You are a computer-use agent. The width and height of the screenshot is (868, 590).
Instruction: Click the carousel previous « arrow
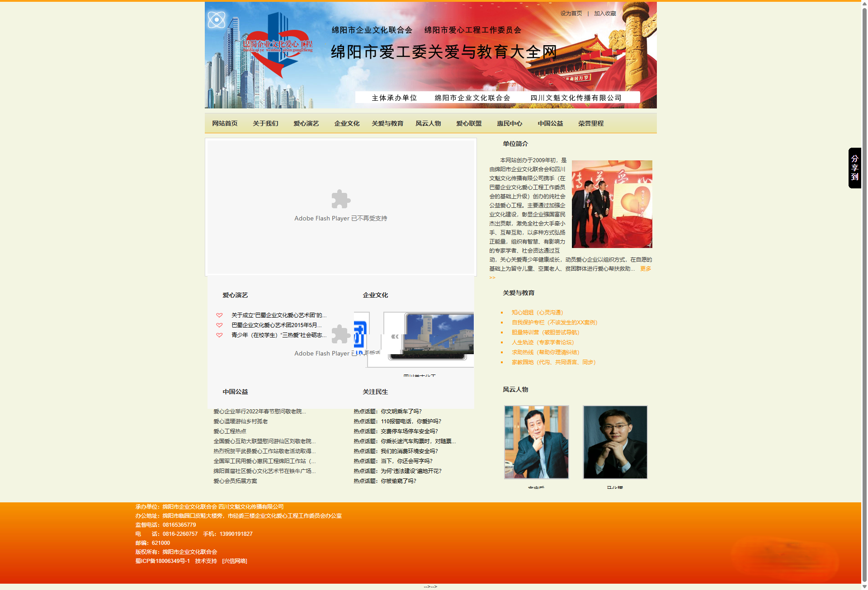click(x=395, y=337)
